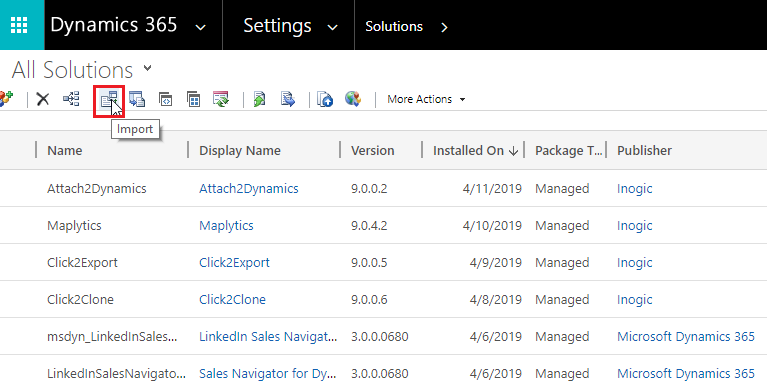Click version 9.0.0.2 cell
The width and height of the screenshot is (767, 391).
click(x=369, y=189)
